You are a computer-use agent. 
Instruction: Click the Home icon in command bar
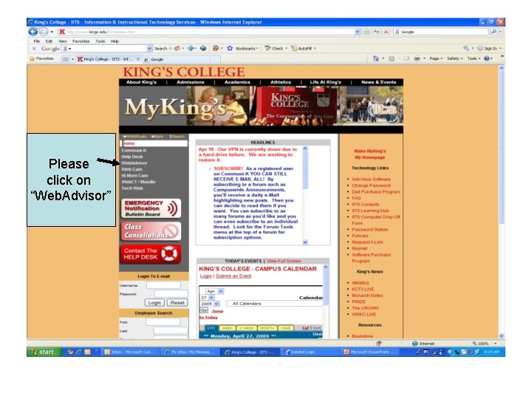(375, 58)
